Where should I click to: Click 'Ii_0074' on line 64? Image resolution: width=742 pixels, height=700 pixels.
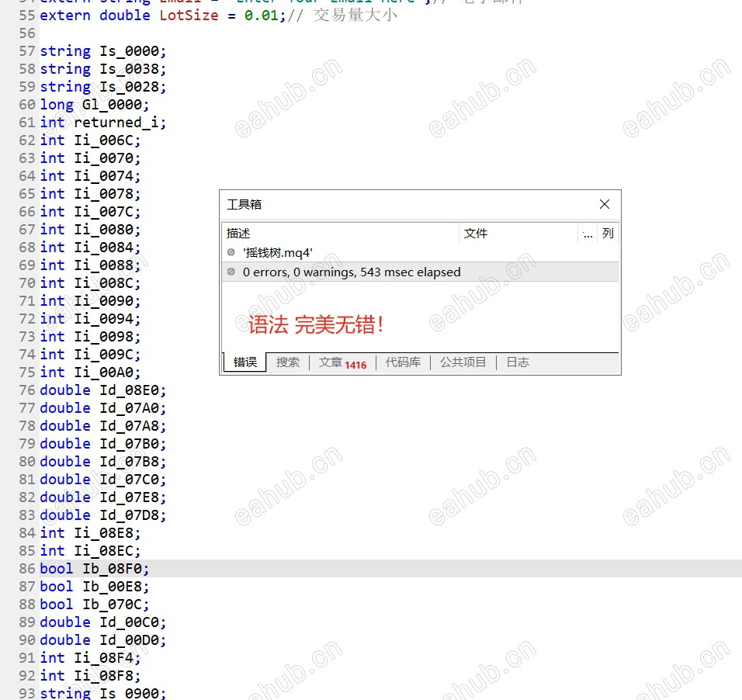point(104,176)
